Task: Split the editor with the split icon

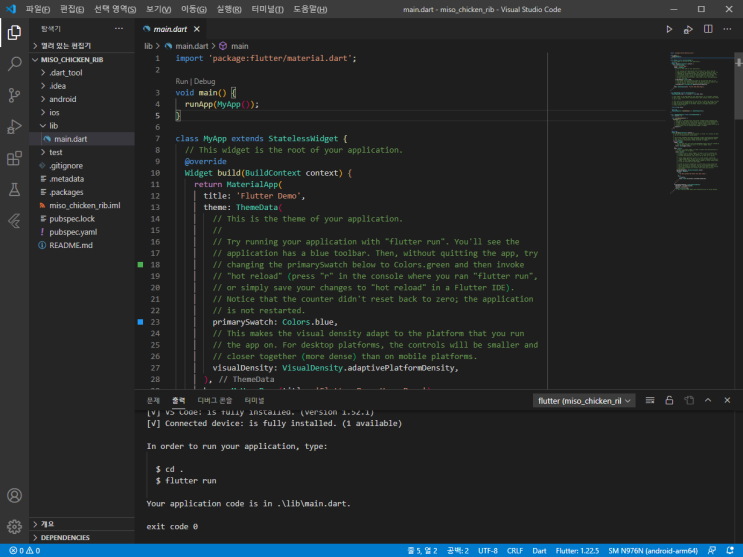Action: pyautogui.click(x=708, y=29)
